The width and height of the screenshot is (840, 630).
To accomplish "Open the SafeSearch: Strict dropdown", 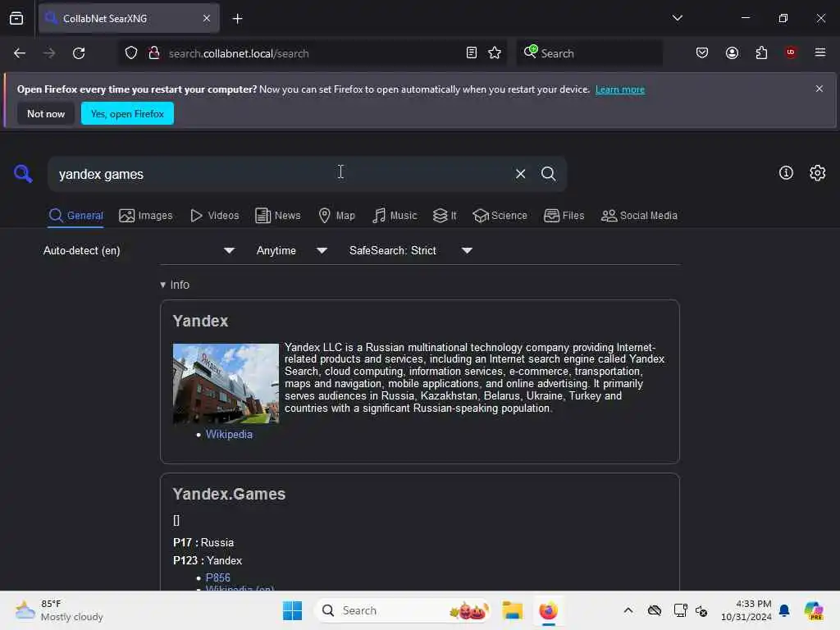I will (x=410, y=250).
